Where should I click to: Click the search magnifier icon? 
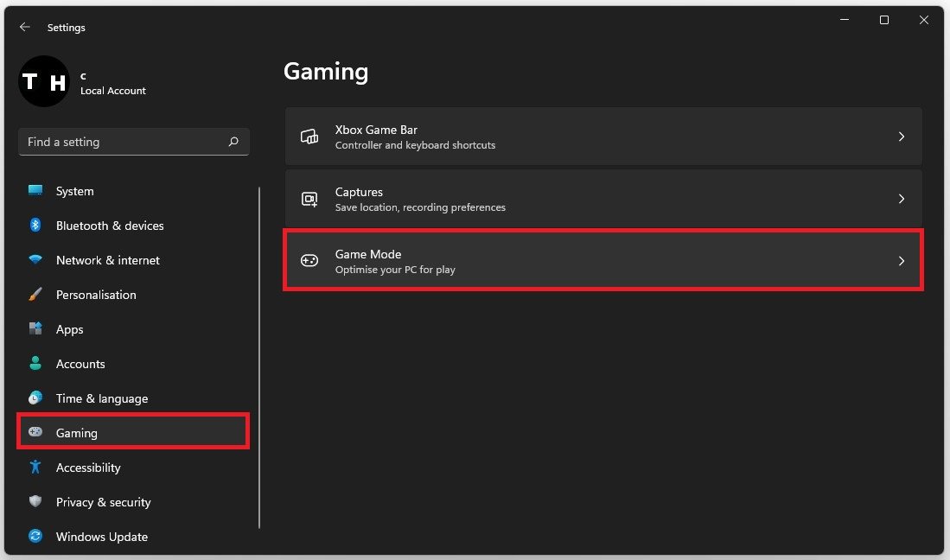tap(233, 142)
